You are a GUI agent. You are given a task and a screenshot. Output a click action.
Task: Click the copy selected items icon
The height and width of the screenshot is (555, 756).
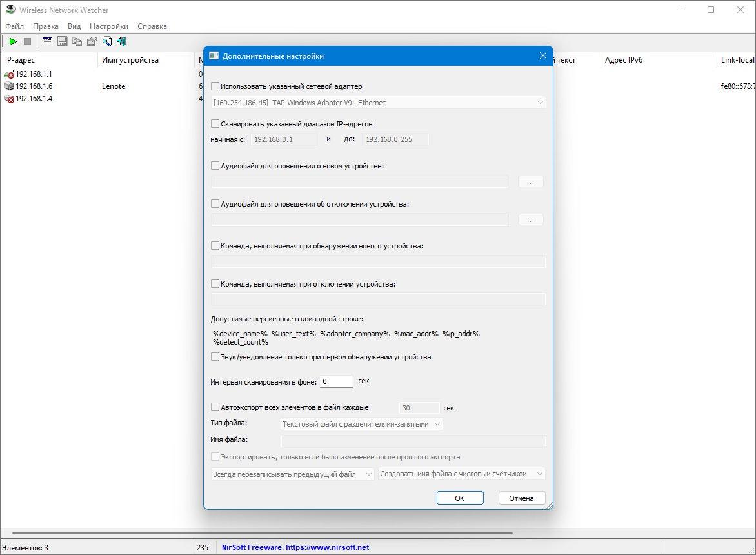[x=77, y=41]
